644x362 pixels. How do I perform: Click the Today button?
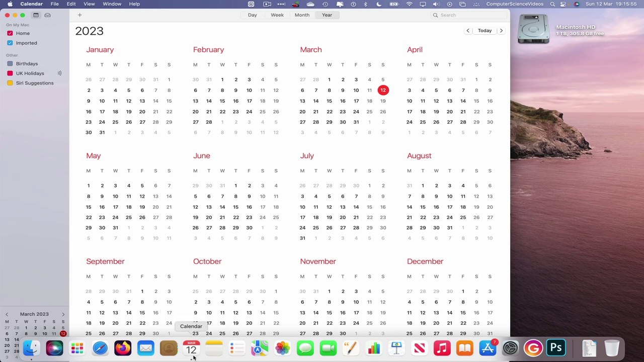485,31
